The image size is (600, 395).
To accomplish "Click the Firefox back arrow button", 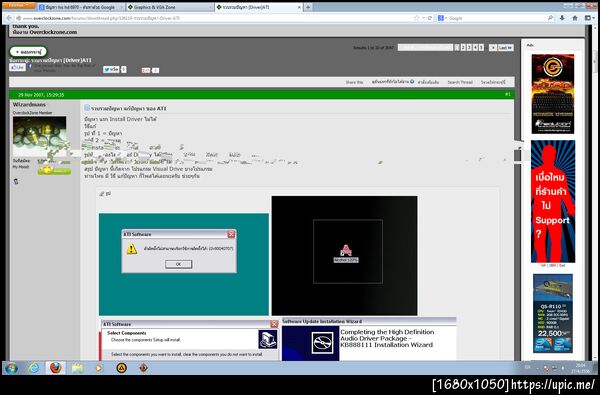I will (9, 18).
